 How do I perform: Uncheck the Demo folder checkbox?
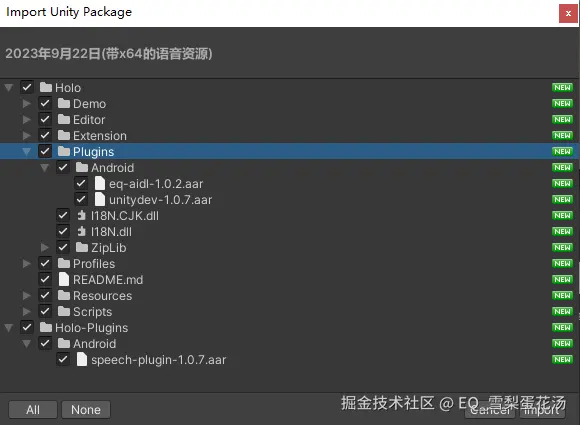pos(45,104)
